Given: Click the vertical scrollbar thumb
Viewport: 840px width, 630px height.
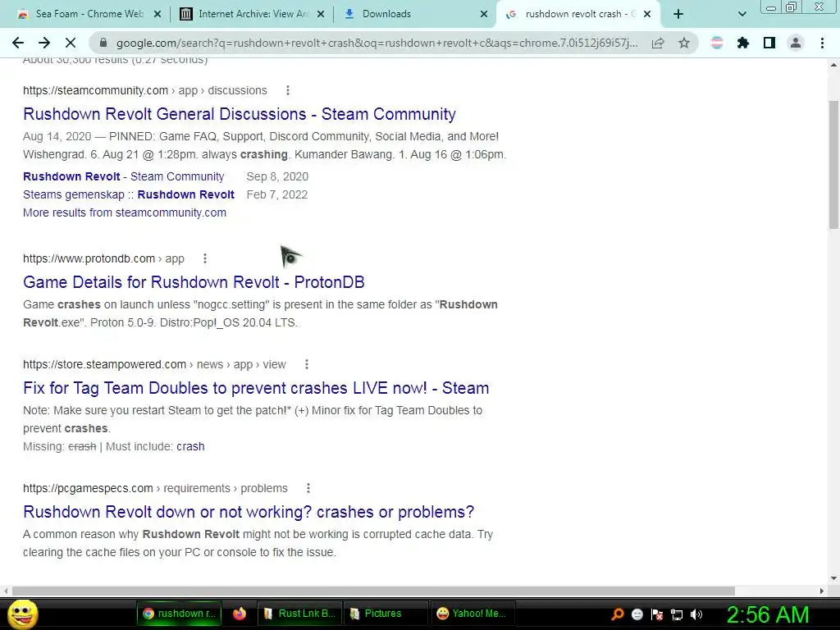Looking at the screenshot, I should (x=833, y=165).
